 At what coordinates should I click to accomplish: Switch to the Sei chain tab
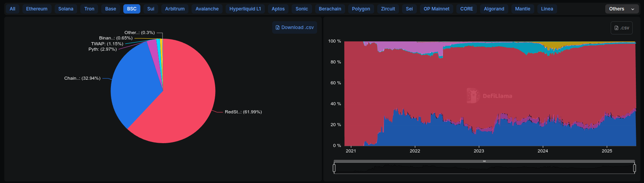pos(409,9)
